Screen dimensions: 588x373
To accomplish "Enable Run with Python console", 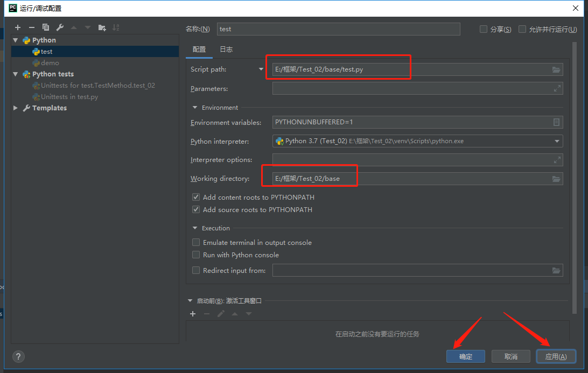I will click(x=196, y=255).
